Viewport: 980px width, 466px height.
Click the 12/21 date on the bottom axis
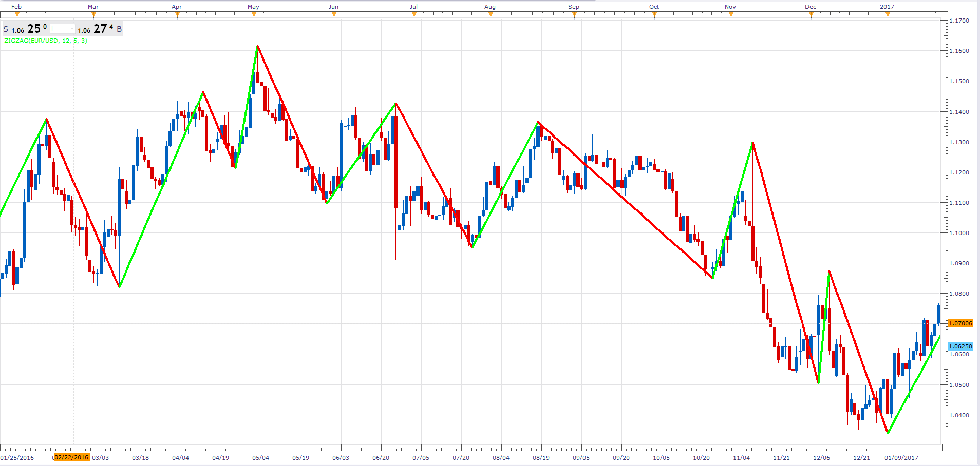point(862,458)
